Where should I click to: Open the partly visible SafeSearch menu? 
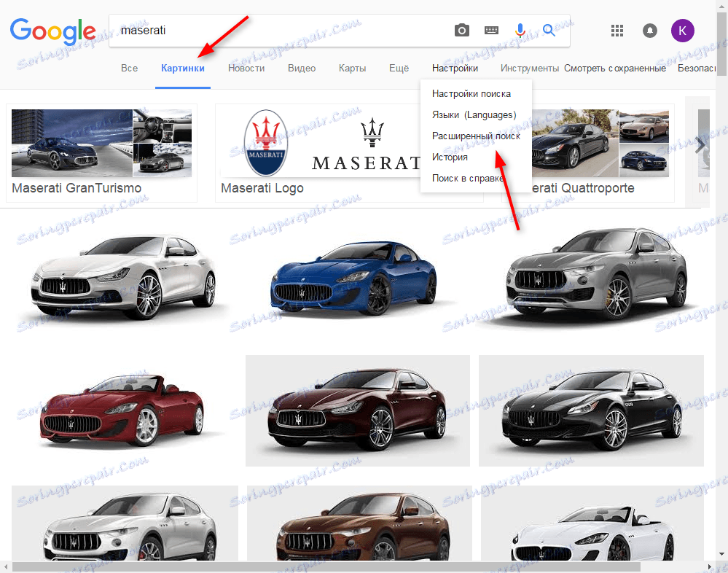point(697,69)
